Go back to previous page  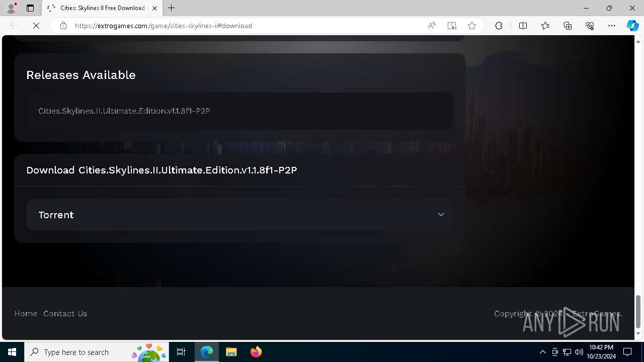tap(14, 26)
